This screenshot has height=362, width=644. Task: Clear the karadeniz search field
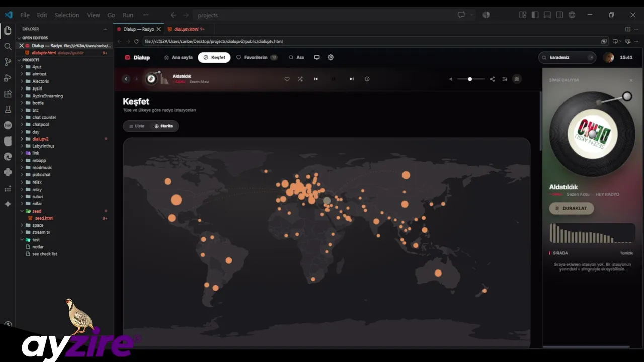tap(591, 57)
